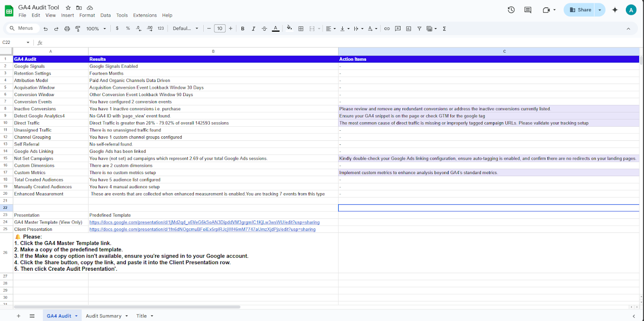
Task: Open the Format menu
Action: pyautogui.click(x=87, y=16)
